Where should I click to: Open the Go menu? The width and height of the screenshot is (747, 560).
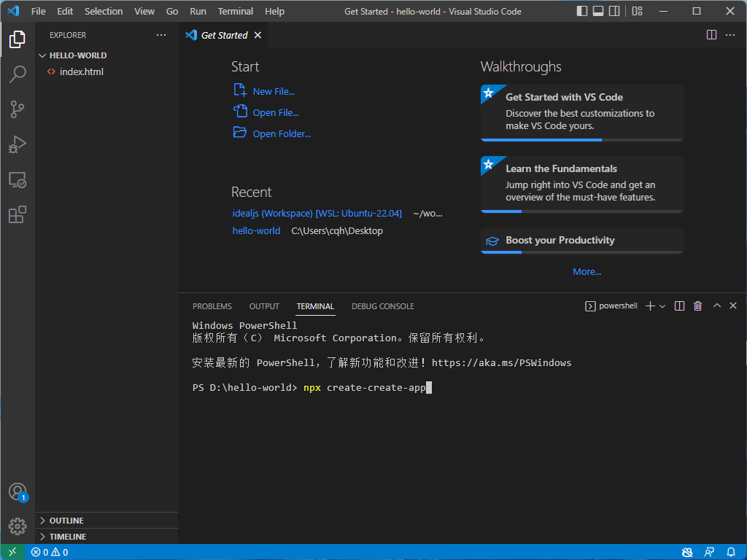pyautogui.click(x=172, y=12)
